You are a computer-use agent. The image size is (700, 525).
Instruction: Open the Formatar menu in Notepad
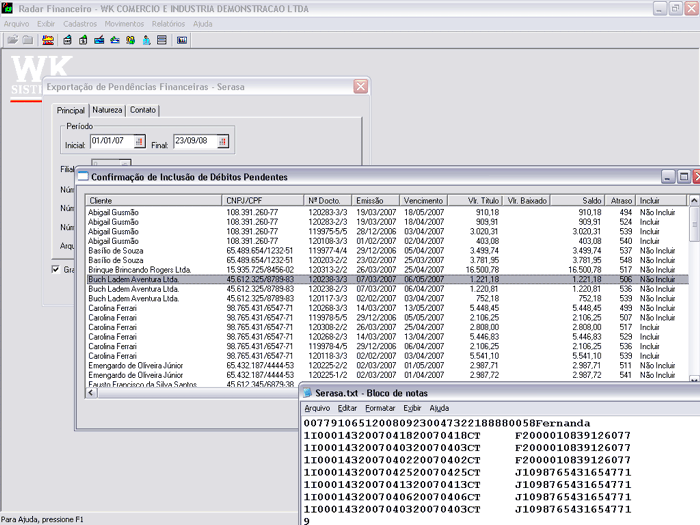[380, 408]
